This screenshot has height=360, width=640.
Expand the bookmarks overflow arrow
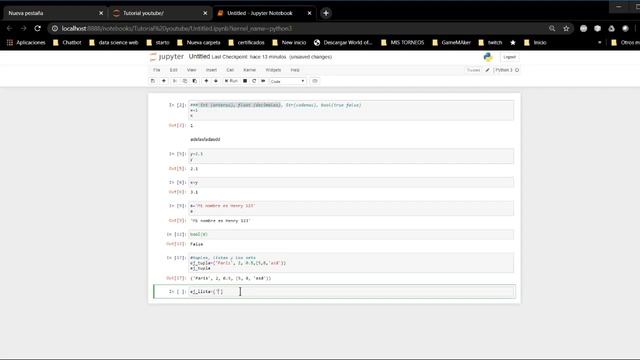pos(600,42)
